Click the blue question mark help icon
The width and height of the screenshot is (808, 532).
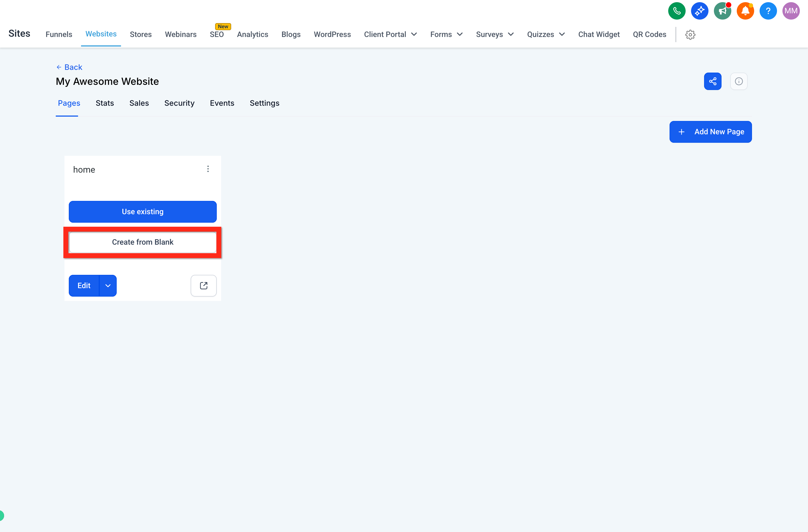pyautogui.click(x=768, y=11)
